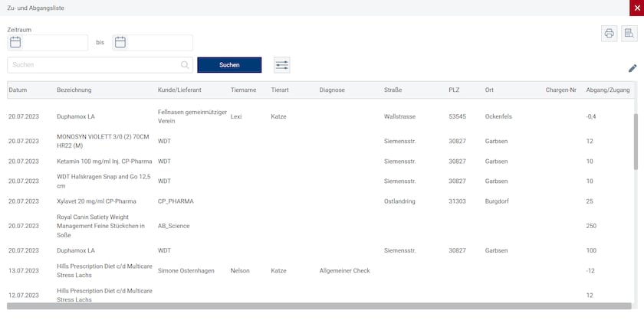Screen dimensions: 644x320
Task: Click the AB_Science supplier cell
Action: tap(174, 226)
